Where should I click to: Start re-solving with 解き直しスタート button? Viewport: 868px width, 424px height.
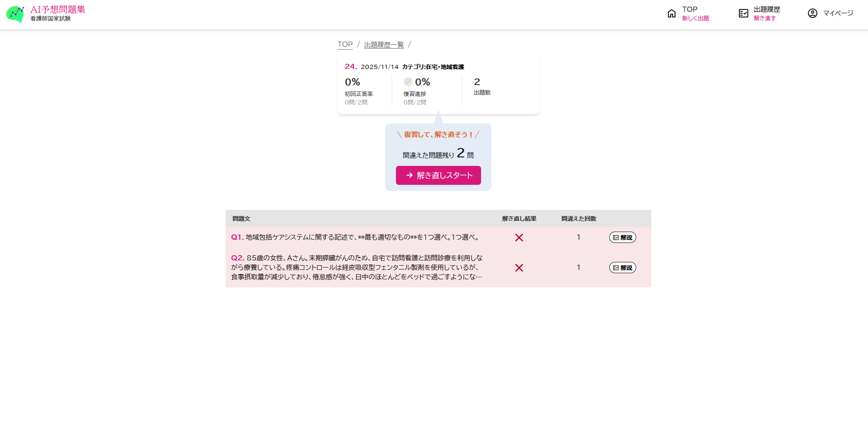(438, 175)
